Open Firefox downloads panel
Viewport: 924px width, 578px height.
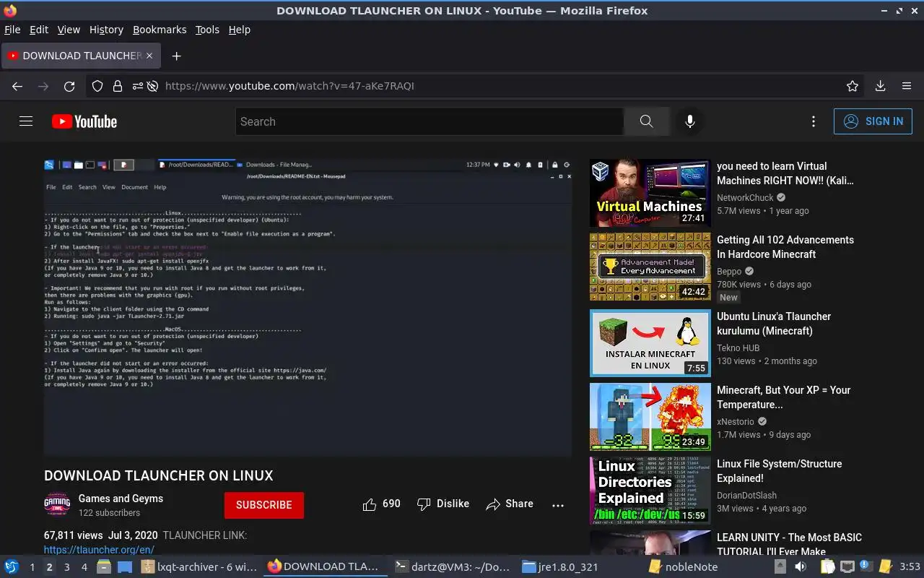880,86
